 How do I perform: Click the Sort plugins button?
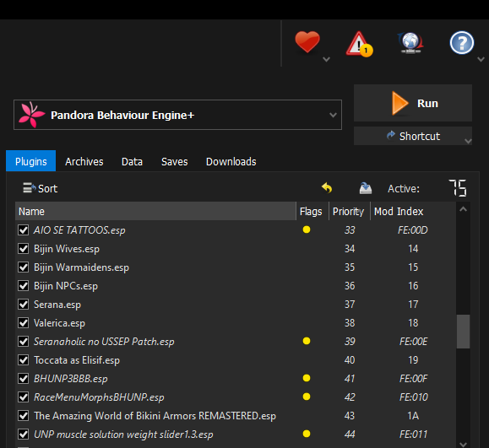[x=40, y=188]
